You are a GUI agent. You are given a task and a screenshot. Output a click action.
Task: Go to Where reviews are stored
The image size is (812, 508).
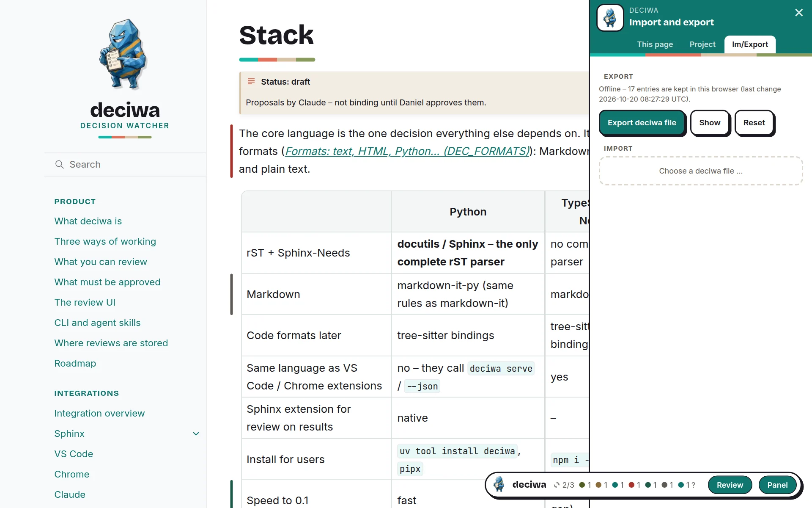111,343
